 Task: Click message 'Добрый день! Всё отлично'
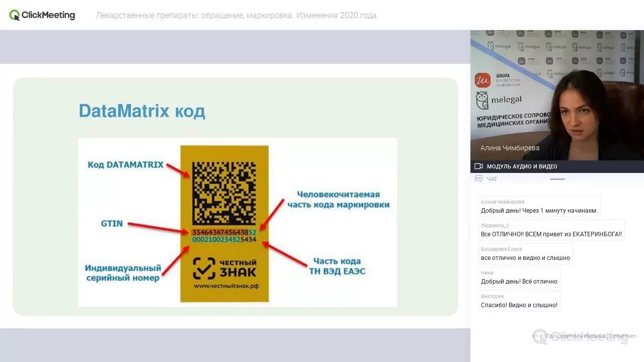coord(519,282)
